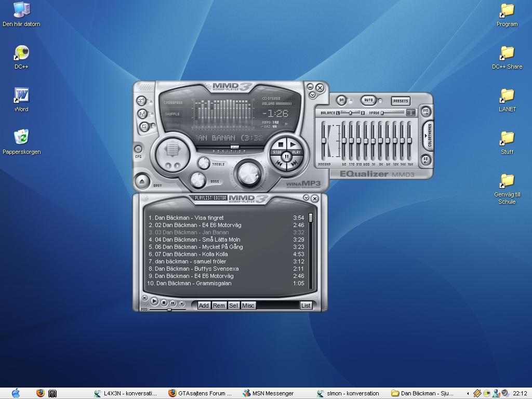
Task: Click the BASS knob
Action: (x=198, y=179)
